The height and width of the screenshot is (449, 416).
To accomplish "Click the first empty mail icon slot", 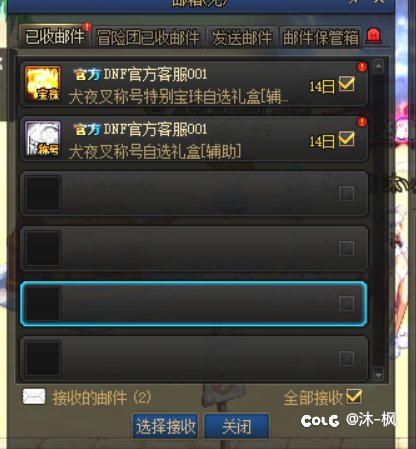I will (x=43, y=194).
